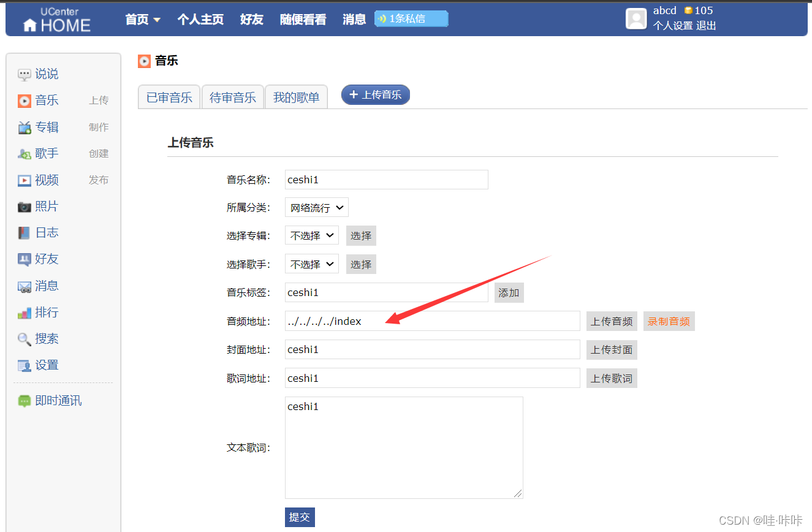Click the 视频 sidebar icon
This screenshot has width=812, height=532.
[25, 180]
